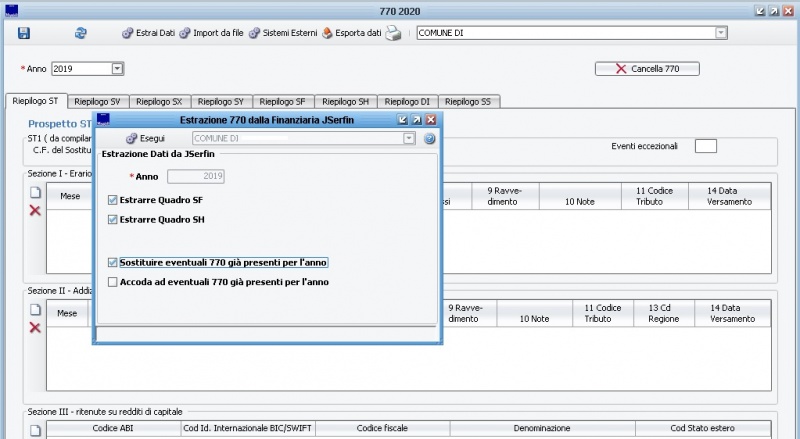Switch to the Riepilogo SV tab
This screenshot has width=800, height=439.
(x=97, y=102)
